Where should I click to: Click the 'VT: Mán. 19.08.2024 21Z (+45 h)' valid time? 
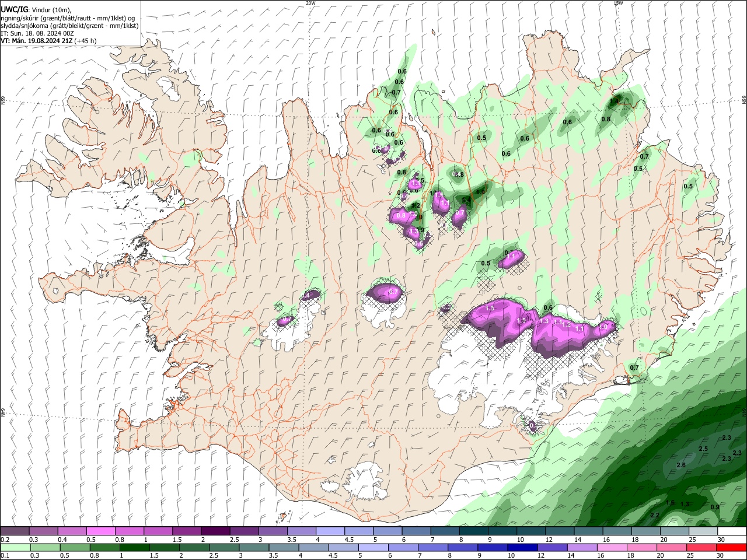pyautogui.click(x=49, y=41)
